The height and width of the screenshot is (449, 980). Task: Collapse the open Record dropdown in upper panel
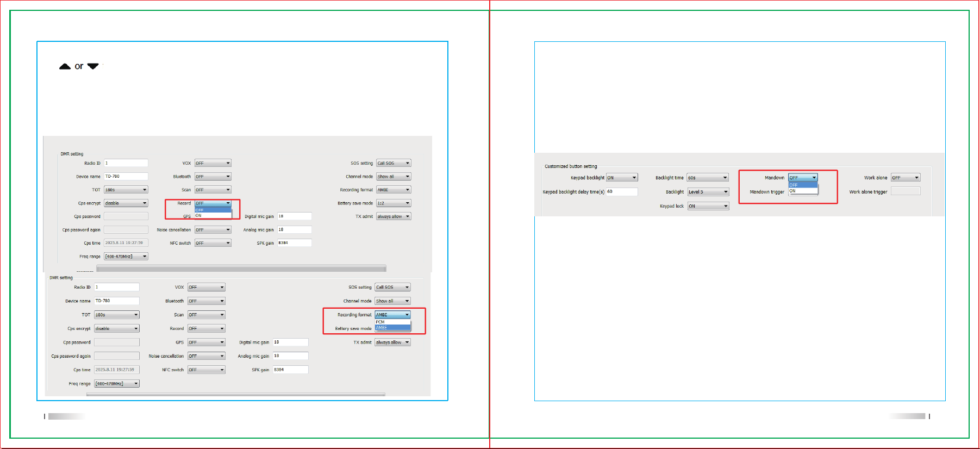[213, 203]
